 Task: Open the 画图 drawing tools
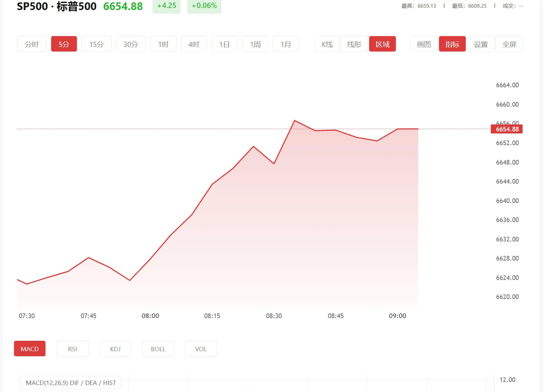pos(423,44)
